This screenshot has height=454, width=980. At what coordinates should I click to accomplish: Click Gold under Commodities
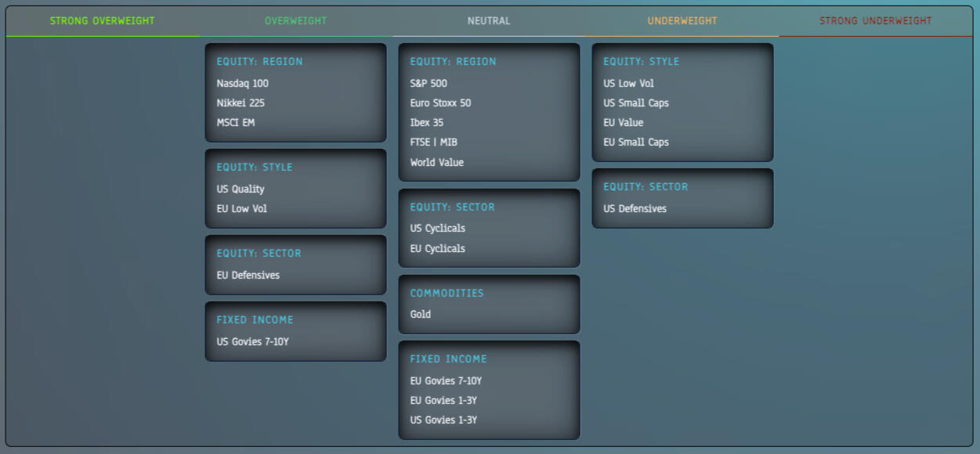(421, 315)
